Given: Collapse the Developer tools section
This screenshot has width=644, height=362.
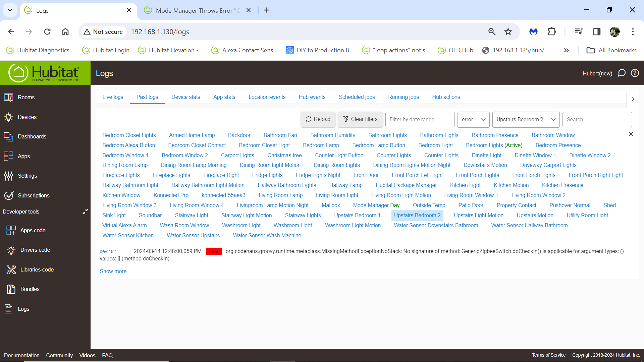Looking at the screenshot, I should (x=85, y=212).
